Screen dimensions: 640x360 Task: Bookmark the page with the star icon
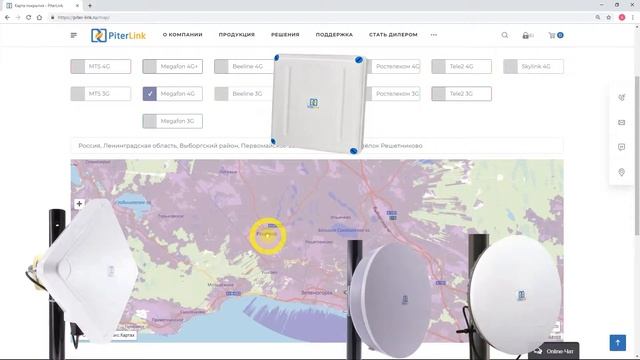[609, 18]
